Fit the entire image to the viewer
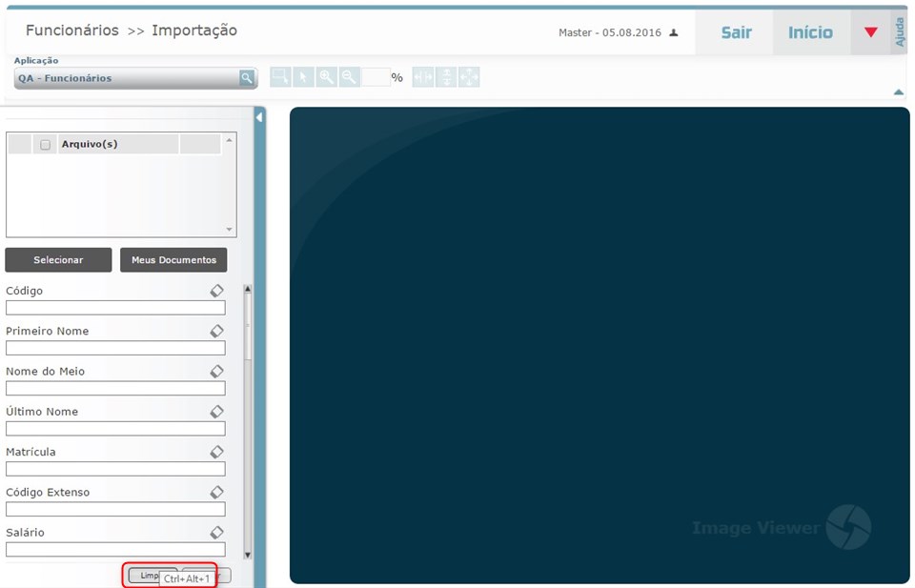The width and height of the screenshot is (915, 588). pyautogui.click(x=468, y=76)
